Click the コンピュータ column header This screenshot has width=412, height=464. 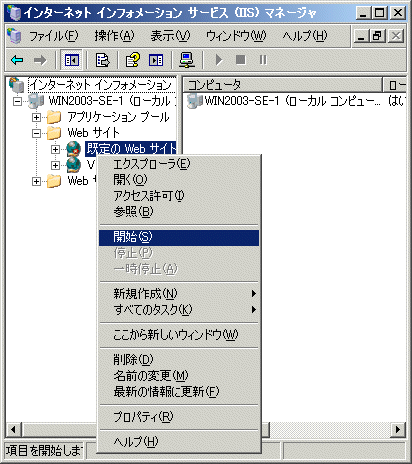tap(283, 85)
